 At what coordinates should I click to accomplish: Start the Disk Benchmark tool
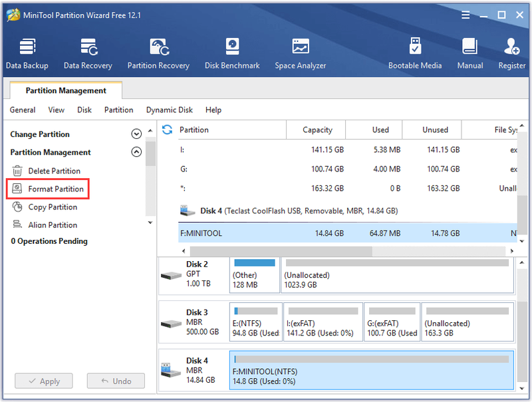(232, 54)
